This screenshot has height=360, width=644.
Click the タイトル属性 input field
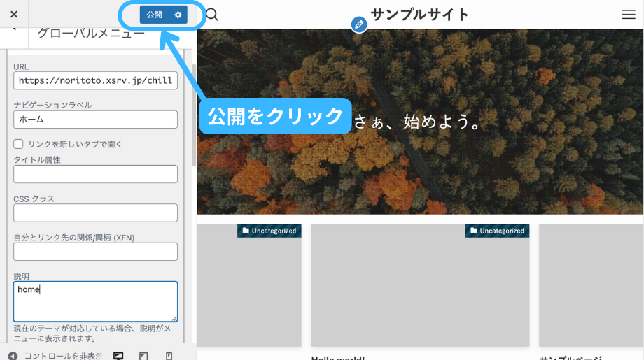tap(95, 174)
